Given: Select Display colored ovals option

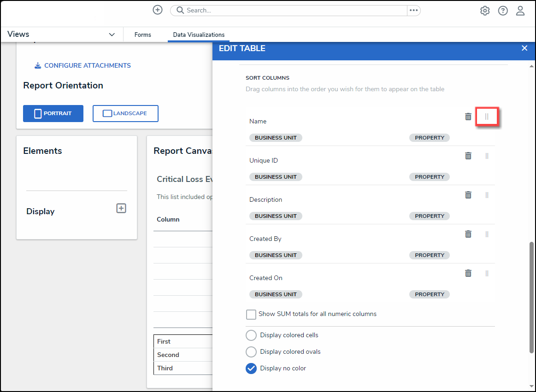Looking at the screenshot, I should (251, 352).
